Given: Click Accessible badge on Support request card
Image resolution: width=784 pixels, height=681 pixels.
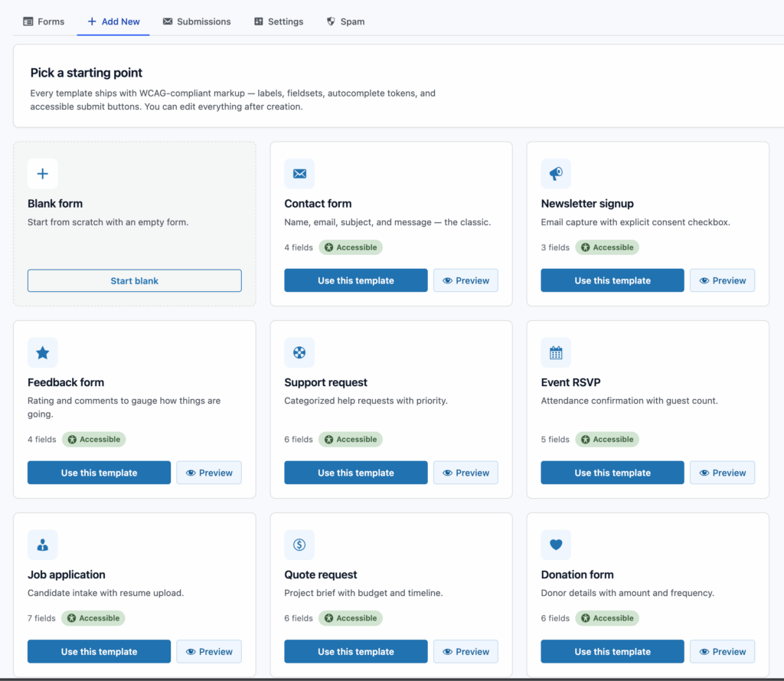Looking at the screenshot, I should pyautogui.click(x=351, y=440).
